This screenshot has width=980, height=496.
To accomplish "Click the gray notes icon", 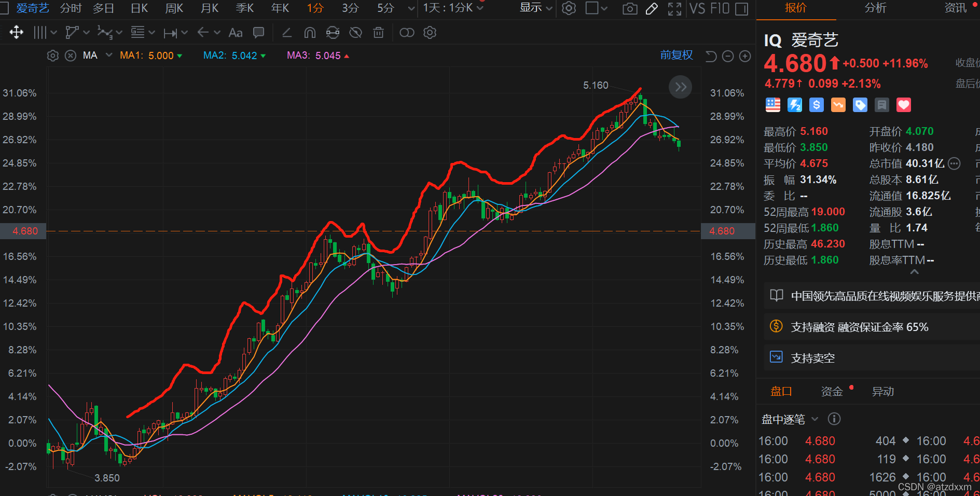I will [x=882, y=105].
